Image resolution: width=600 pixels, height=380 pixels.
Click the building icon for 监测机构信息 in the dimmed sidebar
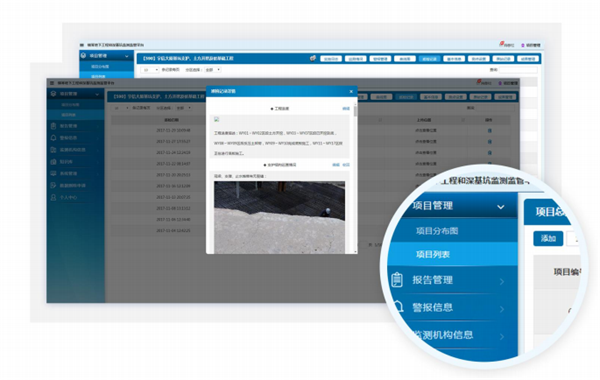tap(54, 150)
